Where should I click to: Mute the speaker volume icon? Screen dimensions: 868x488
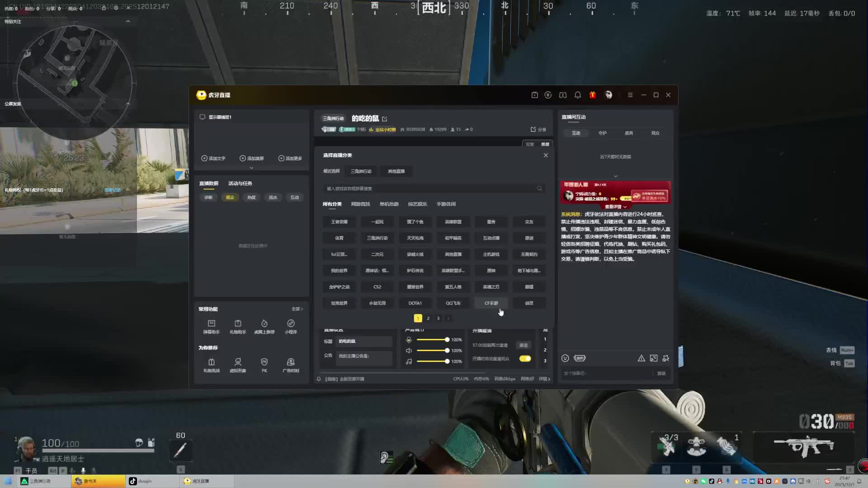click(409, 351)
